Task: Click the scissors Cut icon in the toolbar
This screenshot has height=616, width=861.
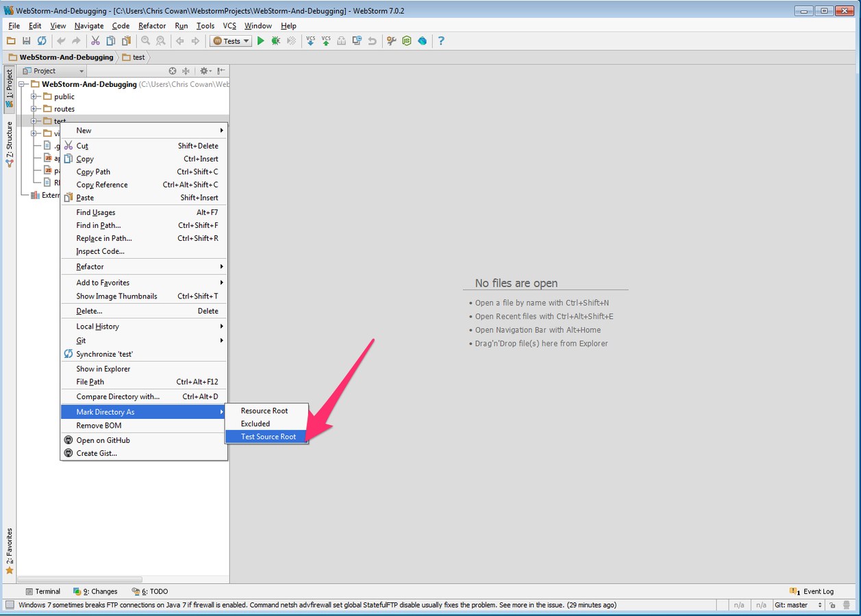Action: tap(96, 41)
